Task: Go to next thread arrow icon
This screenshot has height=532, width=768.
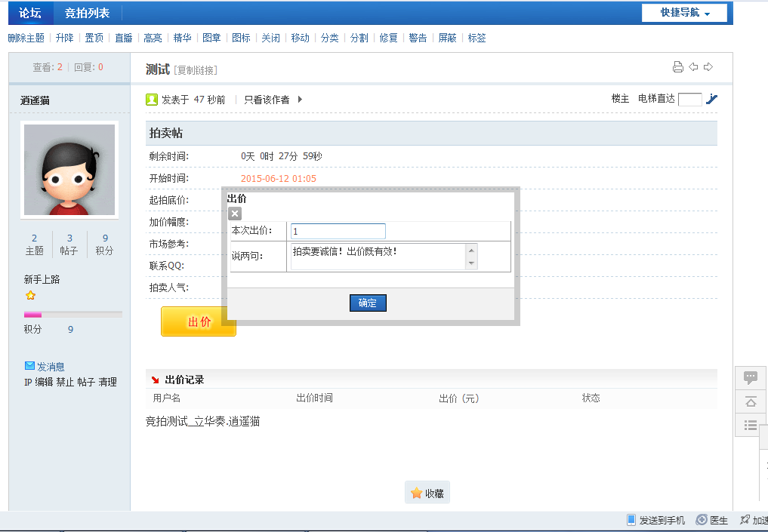Action: [x=708, y=67]
